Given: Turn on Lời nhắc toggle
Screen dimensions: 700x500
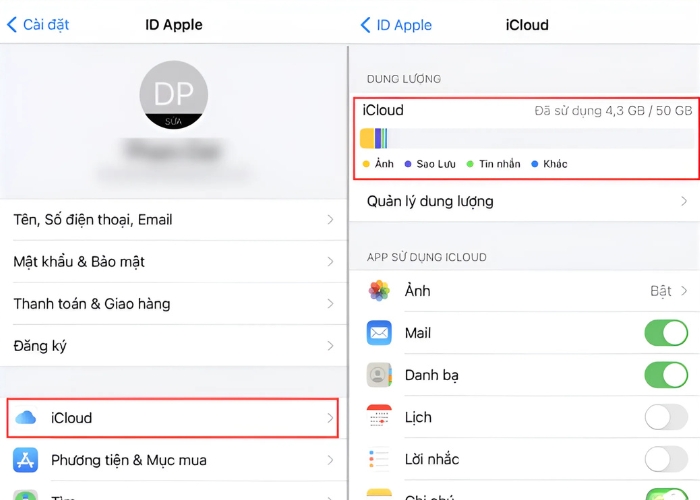Looking at the screenshot, I should point(666,459).
